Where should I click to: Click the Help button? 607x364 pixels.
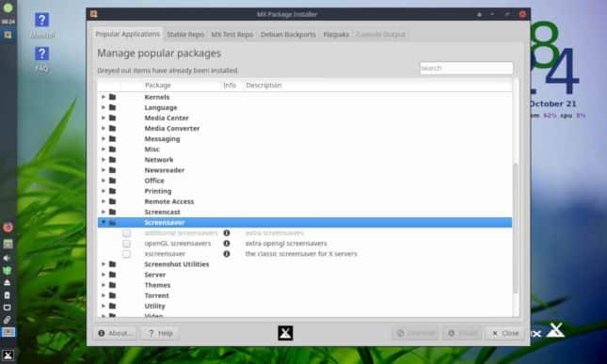[x=160, y=333]
